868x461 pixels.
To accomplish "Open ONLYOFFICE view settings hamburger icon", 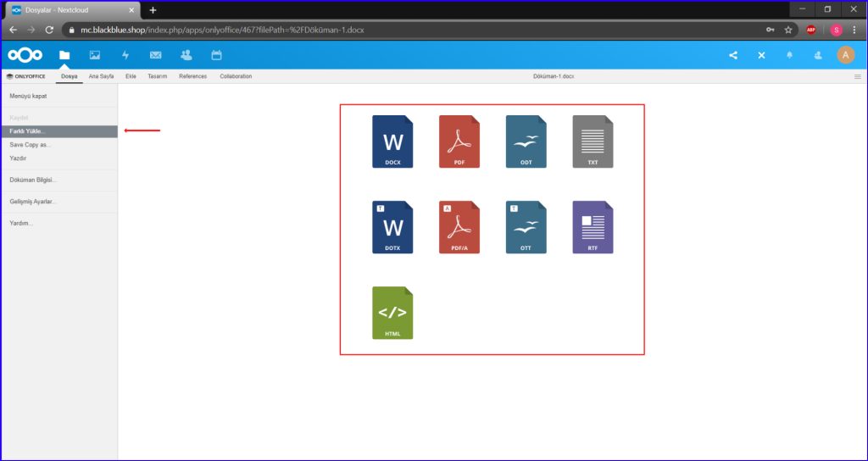I will [858, 76].
